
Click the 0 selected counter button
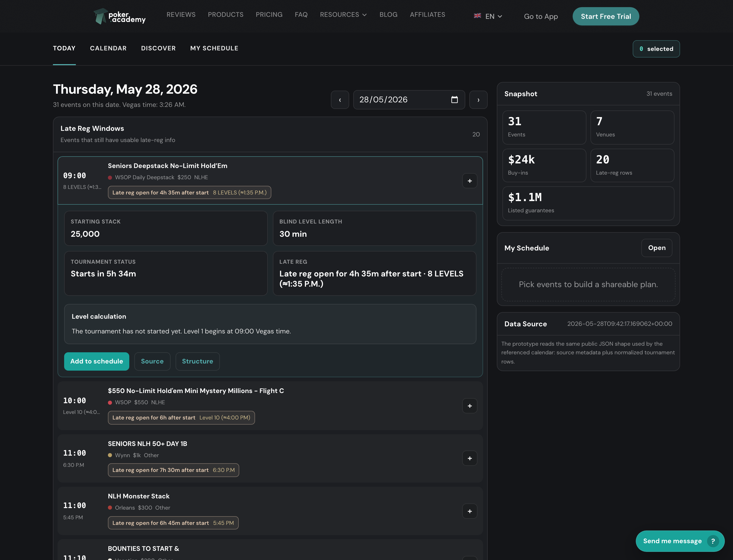pos(656,49)
